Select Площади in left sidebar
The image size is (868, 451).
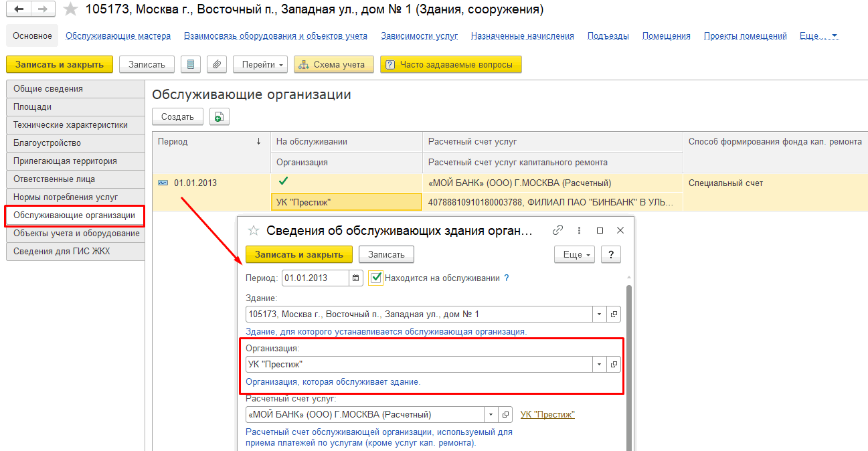pyautogui.click(x=32, y=107)
